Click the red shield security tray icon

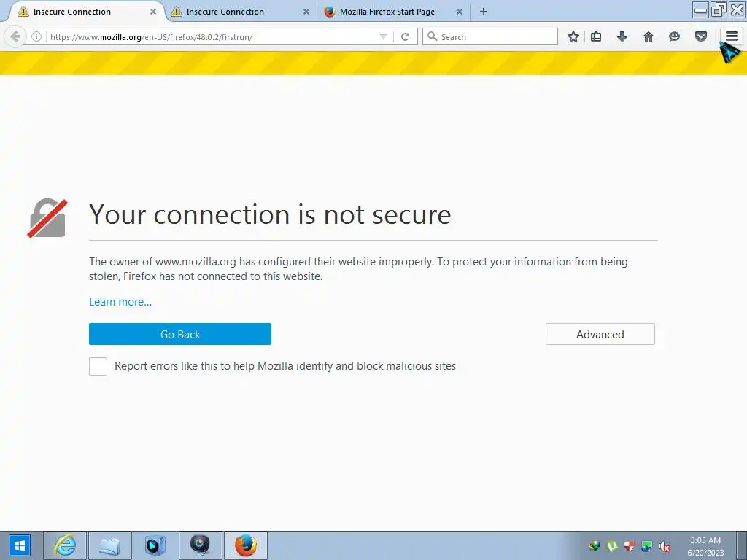[630, 547]
